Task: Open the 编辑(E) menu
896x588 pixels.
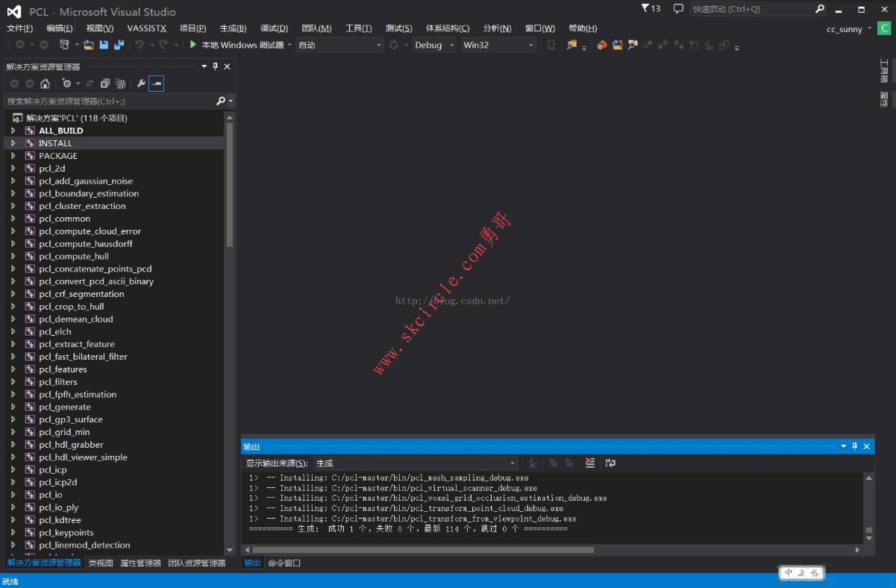Action: (x=60, y=28)
